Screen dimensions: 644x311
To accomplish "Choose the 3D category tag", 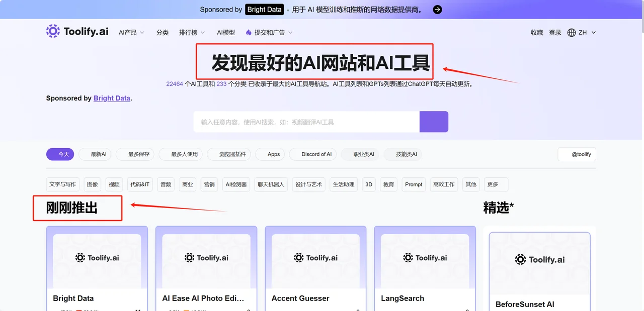I will tap(369, 184).
